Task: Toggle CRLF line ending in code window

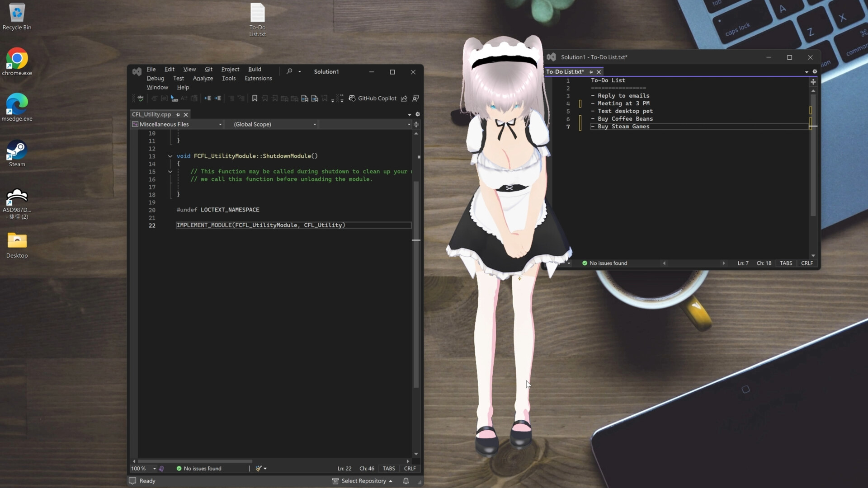Action: click(x=410, y=469)
